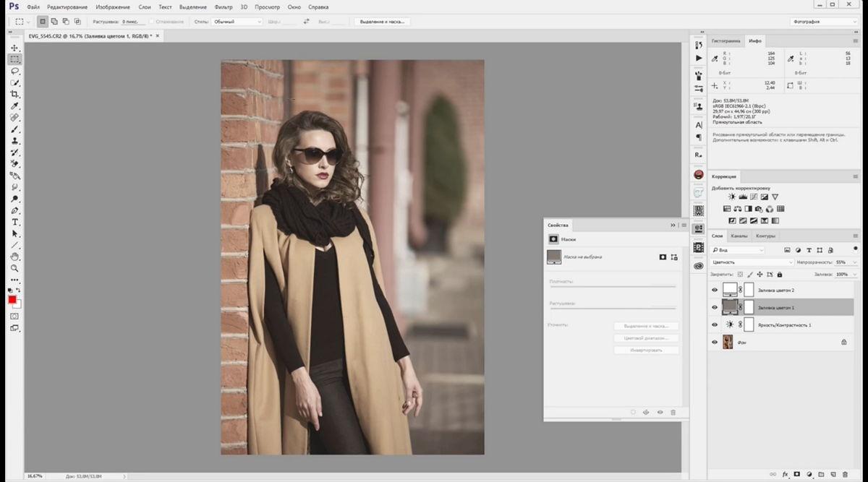Hide the Фон layer
The width and height of the screenshot is (868, 482).
[715, 343]
